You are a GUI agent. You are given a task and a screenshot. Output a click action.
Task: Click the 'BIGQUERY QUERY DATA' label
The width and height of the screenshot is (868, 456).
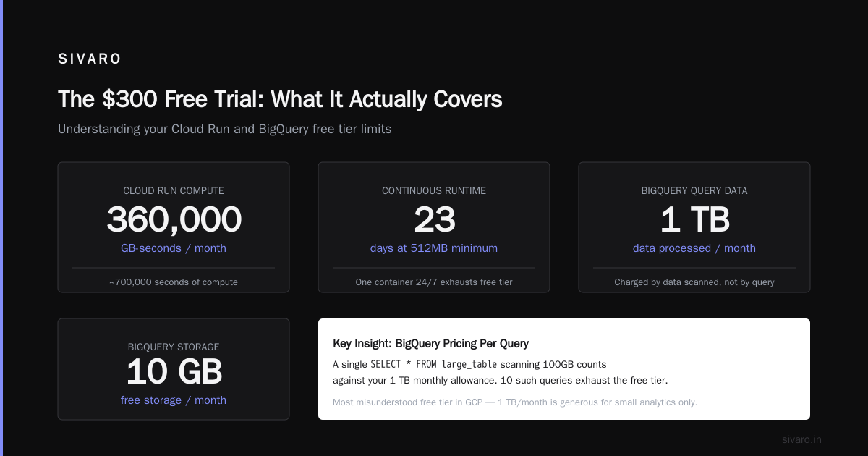tap(694, 191)
